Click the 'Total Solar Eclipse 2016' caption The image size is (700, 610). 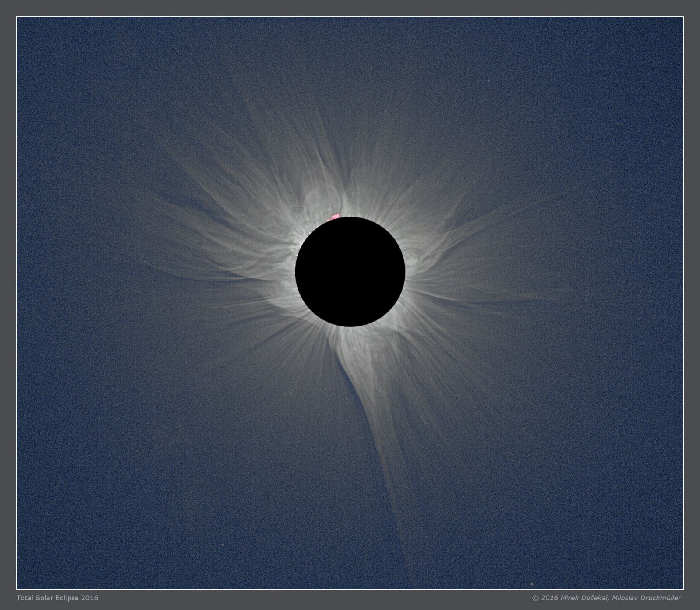coord(57,598)
